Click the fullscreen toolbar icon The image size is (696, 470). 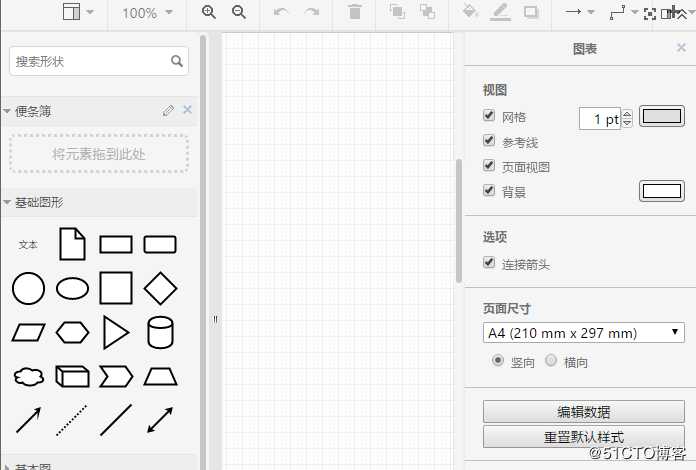(650, 14)
